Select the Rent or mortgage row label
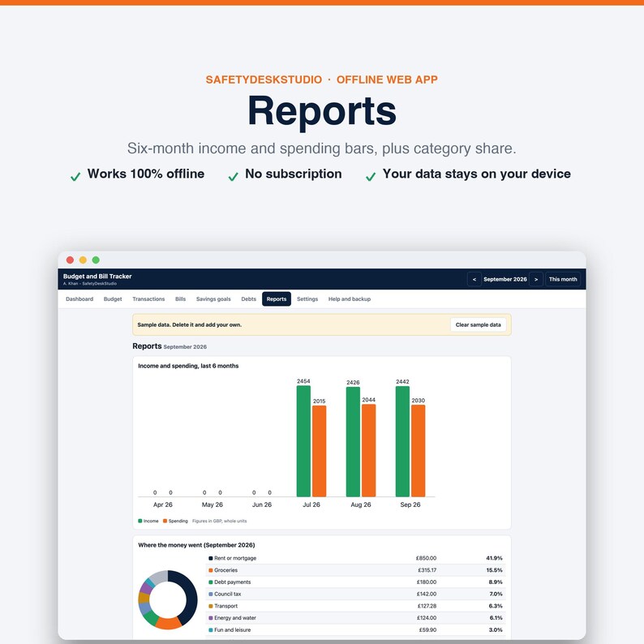 235,558
